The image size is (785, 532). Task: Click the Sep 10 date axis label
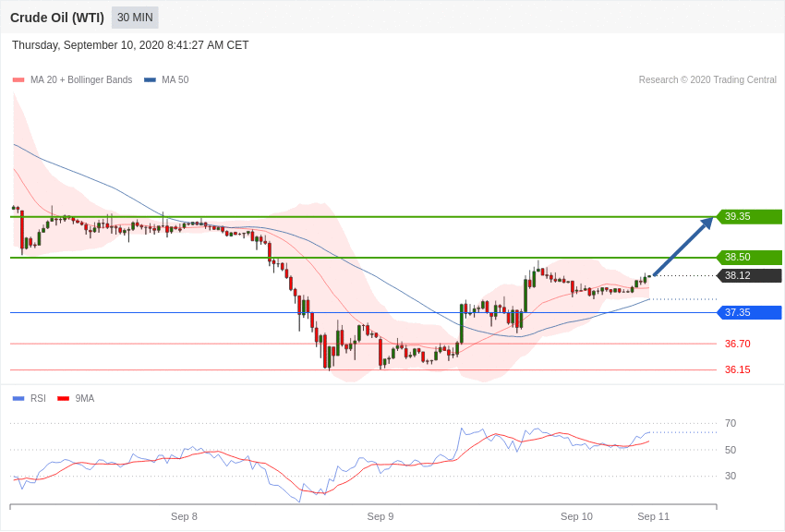576,516
